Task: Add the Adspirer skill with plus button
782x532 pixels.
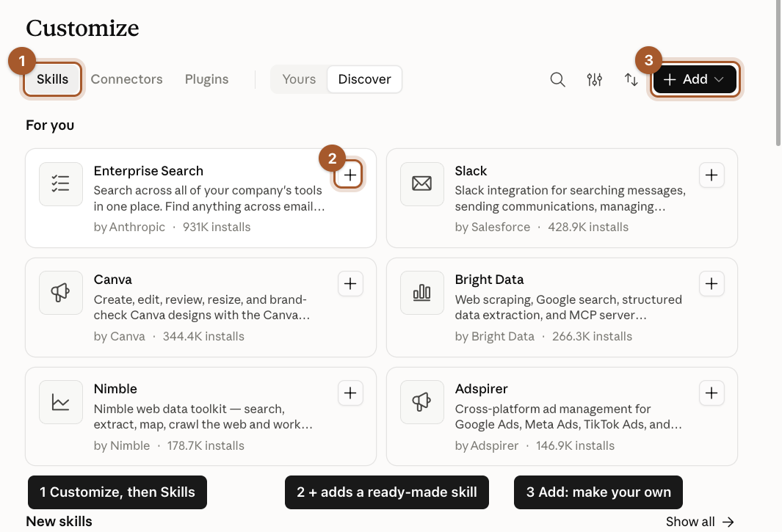Action: pos(712,393)
